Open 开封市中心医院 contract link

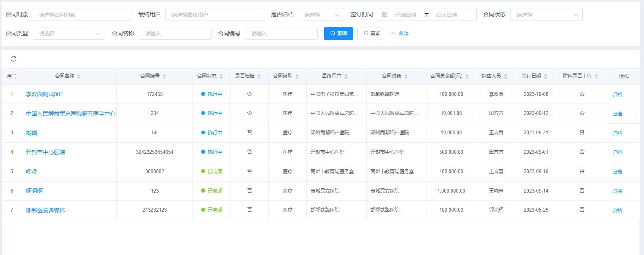click(x=46, y=152)
